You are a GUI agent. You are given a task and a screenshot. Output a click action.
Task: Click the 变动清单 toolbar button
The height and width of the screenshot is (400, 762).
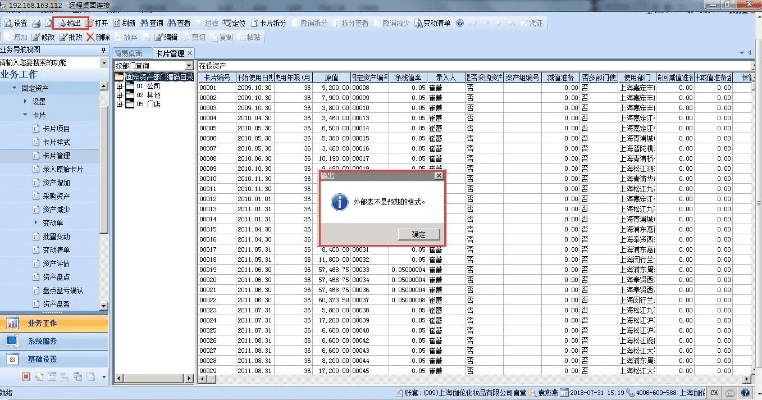pos(433,23)
